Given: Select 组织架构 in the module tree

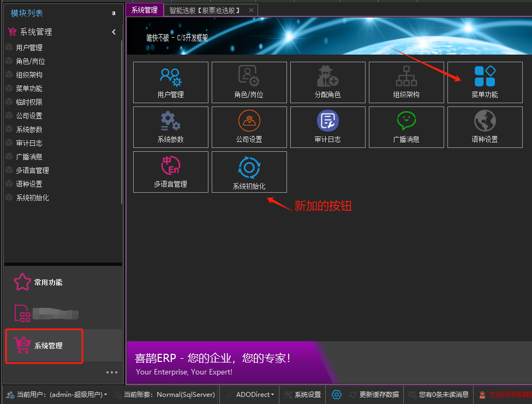Looking at the screenshot, I should pyautogui.click(x=29, y=75).
